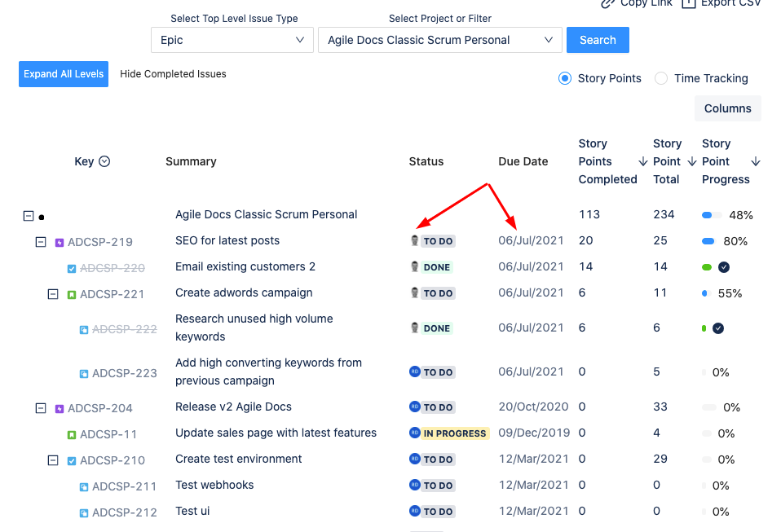Open issue link ADCSP-11

tap(108, 434)
